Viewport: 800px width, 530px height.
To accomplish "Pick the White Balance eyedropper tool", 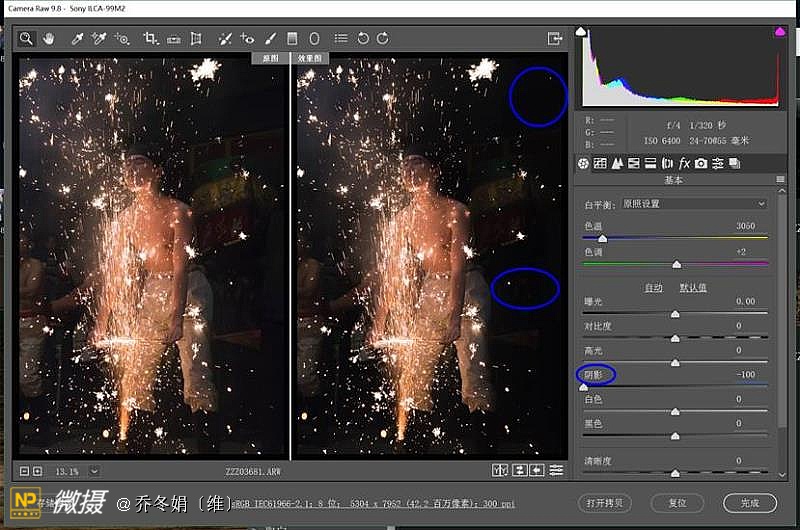I will click(77, 38).
